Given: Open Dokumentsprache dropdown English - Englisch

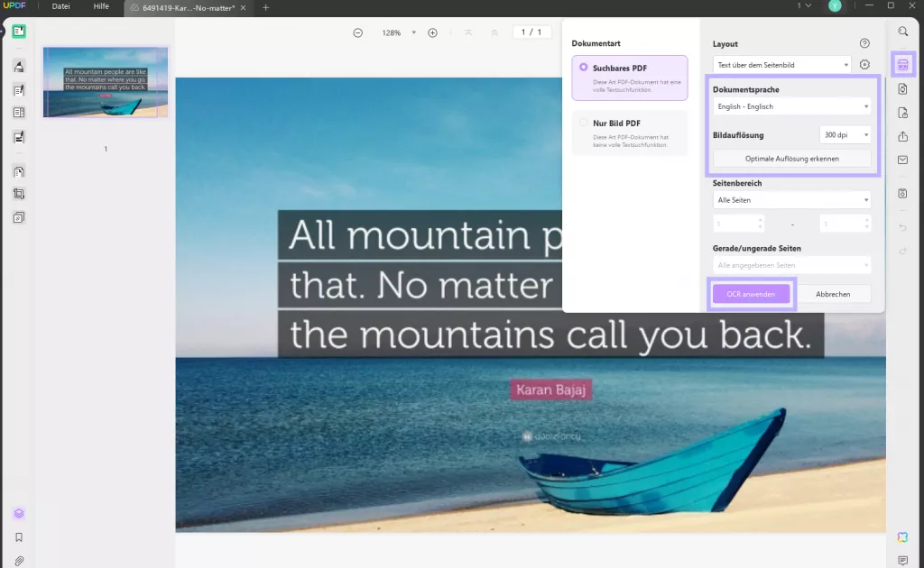Looking at the screenshot, I should [792, 106].
